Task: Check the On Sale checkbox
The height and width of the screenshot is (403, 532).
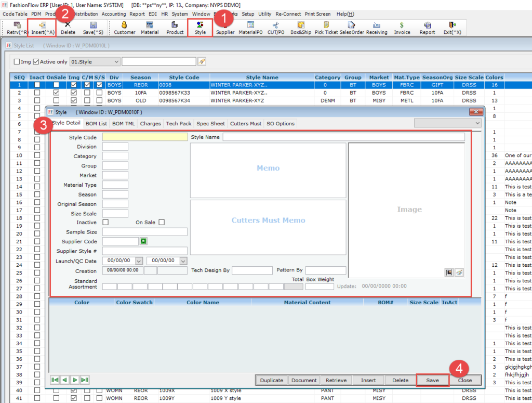Action: pos(162,223)
